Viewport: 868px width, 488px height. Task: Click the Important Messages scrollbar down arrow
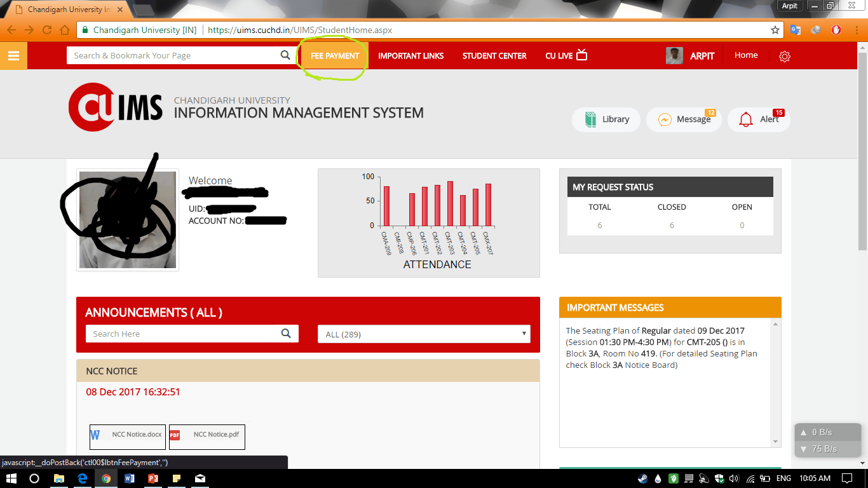pos(776,442)
